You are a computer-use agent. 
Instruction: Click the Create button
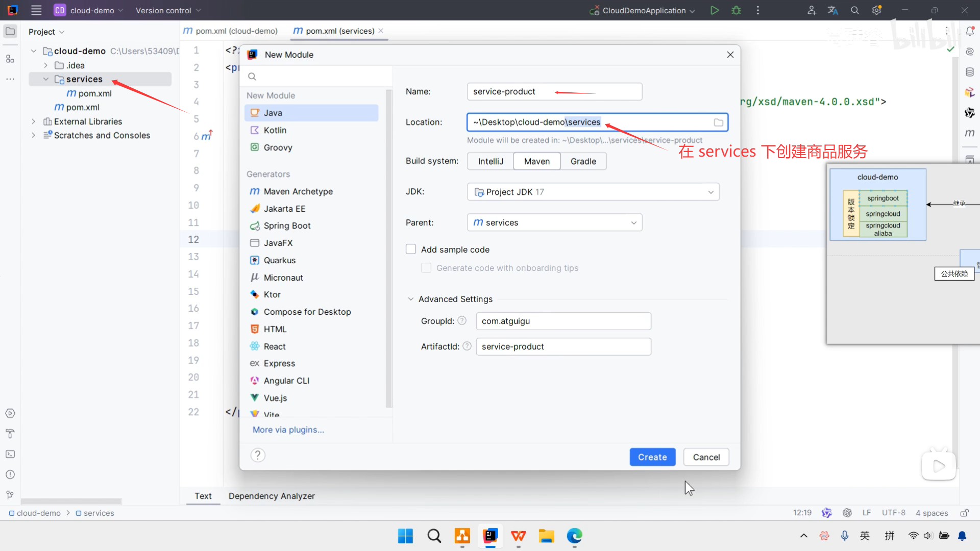[652, 457]
